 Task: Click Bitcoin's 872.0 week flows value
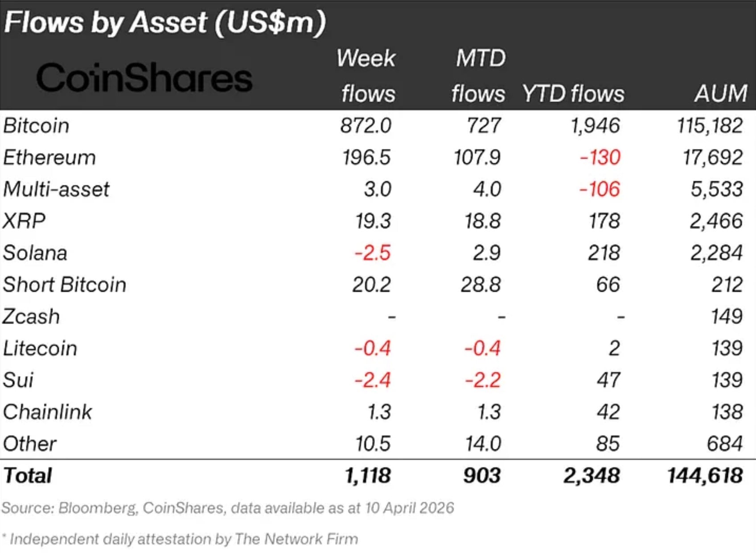(x=366, y=125)
